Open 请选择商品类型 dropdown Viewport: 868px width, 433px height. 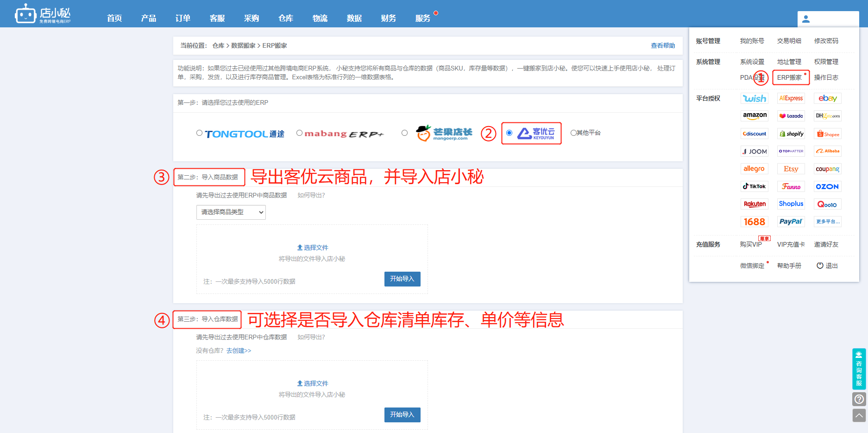click(x=231, y=212)
